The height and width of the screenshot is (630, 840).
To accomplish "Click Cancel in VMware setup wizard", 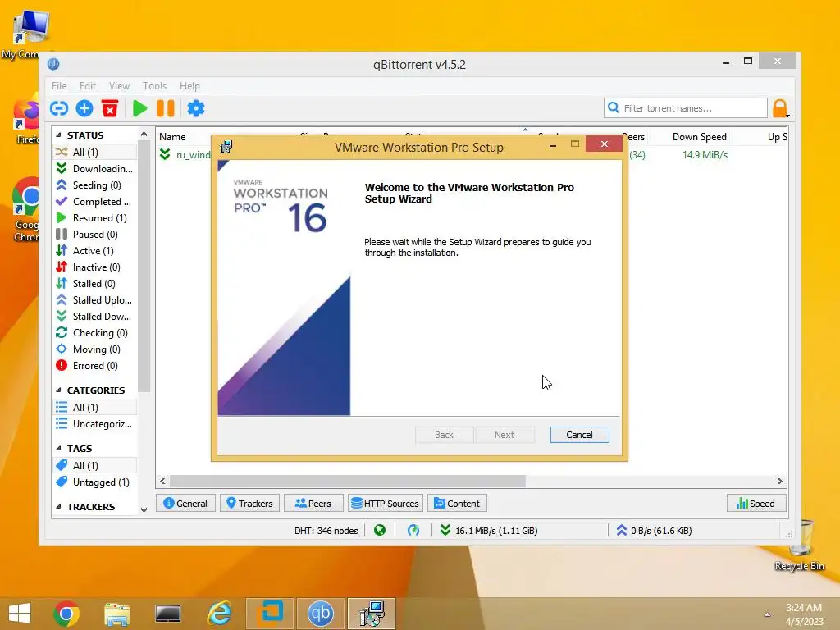I will [x=579, y=435].
